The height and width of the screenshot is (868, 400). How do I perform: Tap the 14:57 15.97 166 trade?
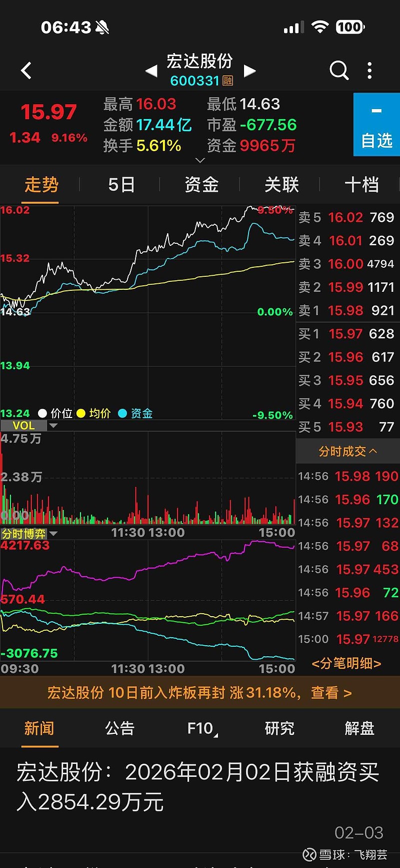348,616
